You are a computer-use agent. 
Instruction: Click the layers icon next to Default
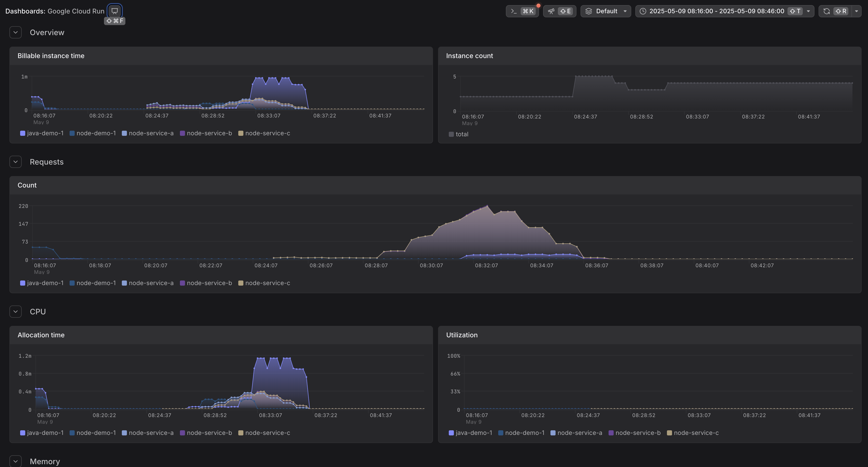click(x=589, y=11)
